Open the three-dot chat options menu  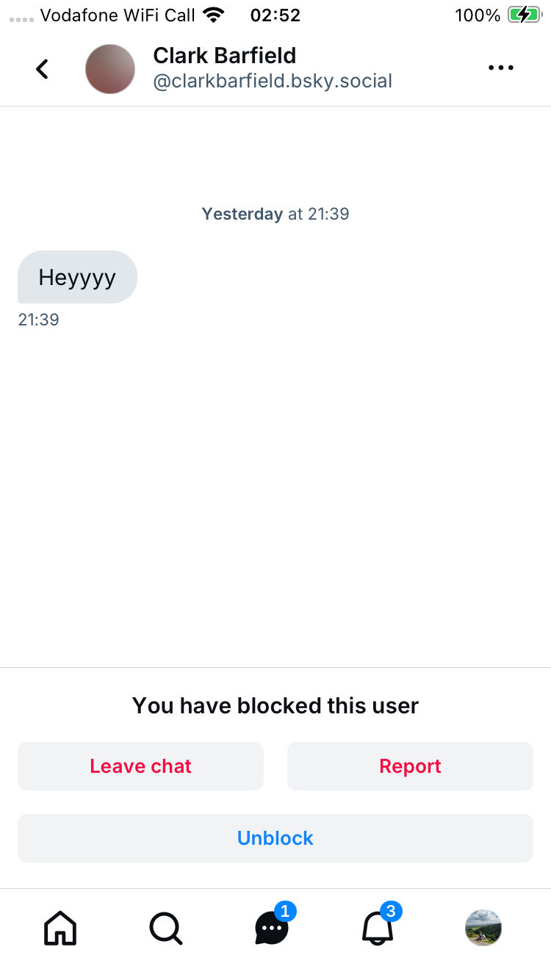[x=500, y=68]
